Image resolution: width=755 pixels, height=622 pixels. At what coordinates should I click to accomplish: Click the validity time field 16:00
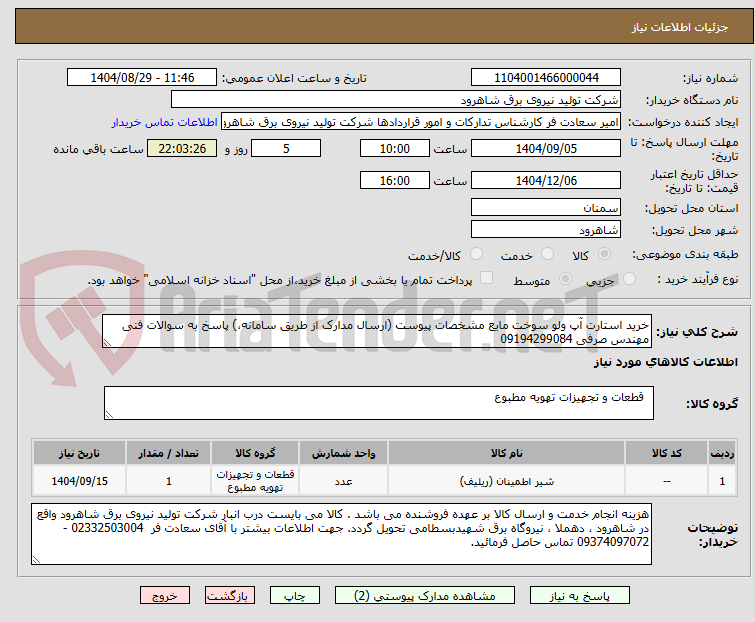coord(395,180)
